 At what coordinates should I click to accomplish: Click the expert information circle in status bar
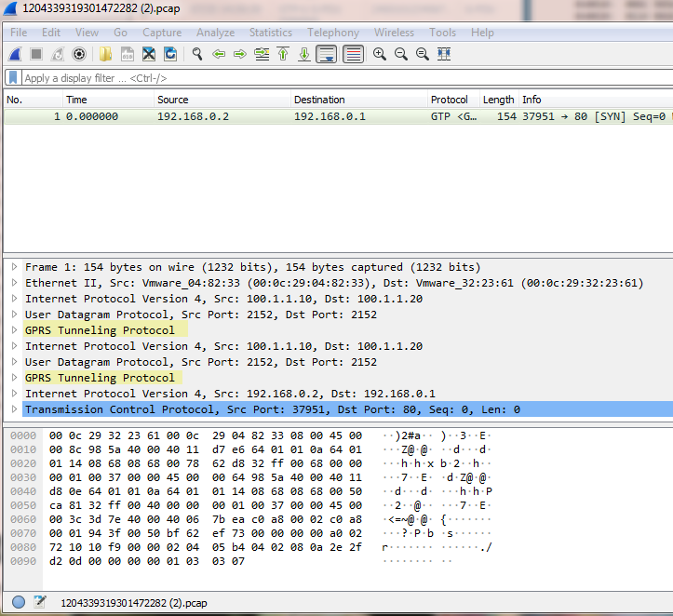[x=19, y=602]
